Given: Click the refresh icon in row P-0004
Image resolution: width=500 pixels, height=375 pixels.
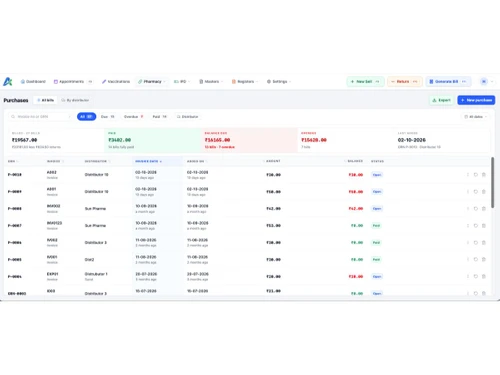Looking at the screenshot, I should [476, 276].
